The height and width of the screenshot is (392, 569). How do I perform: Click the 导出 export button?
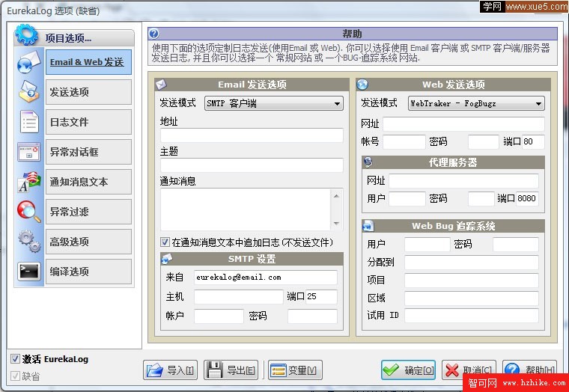click(x=231, y=370)
